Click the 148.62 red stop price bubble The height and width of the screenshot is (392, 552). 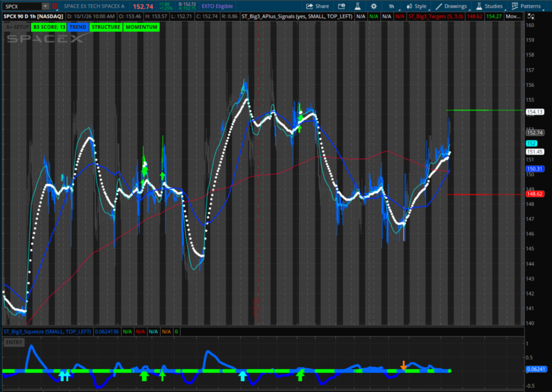pyautogui.click(x=535, y=194)
